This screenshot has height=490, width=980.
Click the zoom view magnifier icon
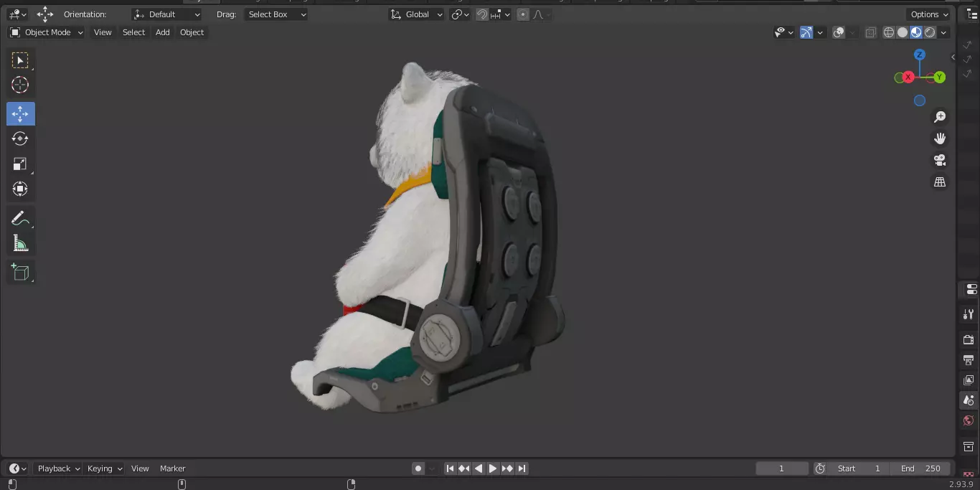[x=940, y=117]
